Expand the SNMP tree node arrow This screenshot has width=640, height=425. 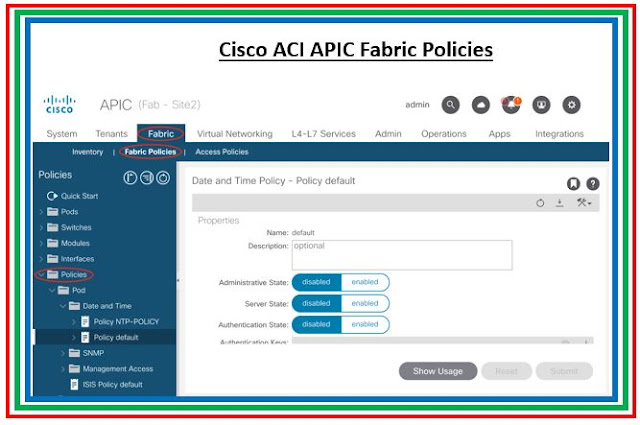[x=62, y=353]
